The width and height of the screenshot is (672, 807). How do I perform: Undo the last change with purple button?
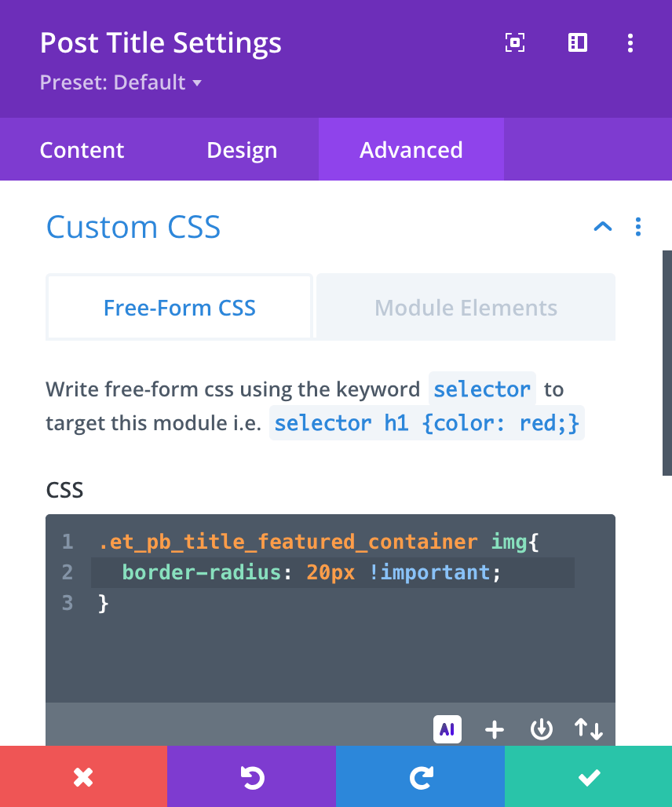[251, 777]
